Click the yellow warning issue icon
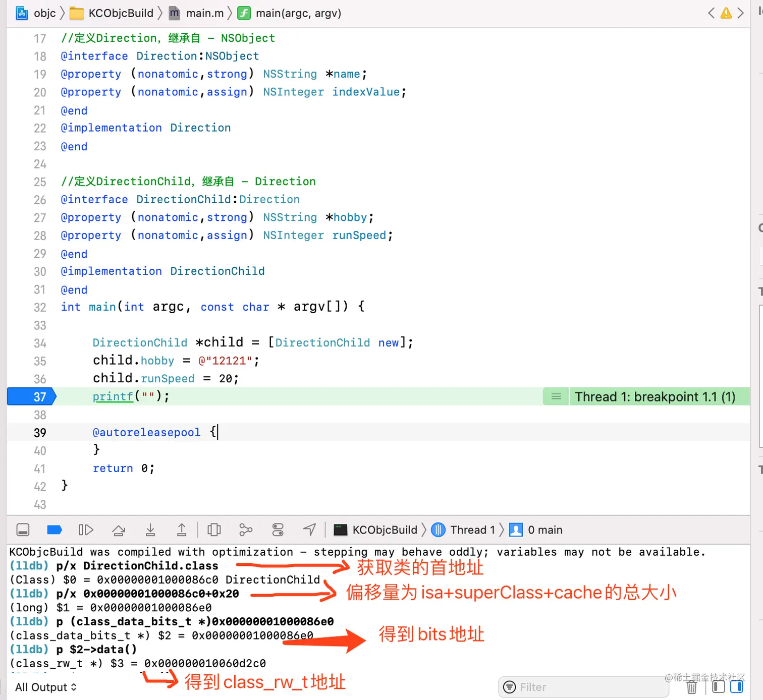The height and width of the screenshot is (700, 763). [x=726, y=13]
